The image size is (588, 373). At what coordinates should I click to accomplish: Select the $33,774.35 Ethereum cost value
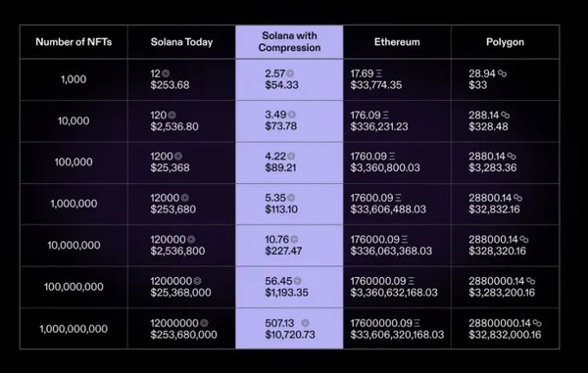(x=376, y=85)
